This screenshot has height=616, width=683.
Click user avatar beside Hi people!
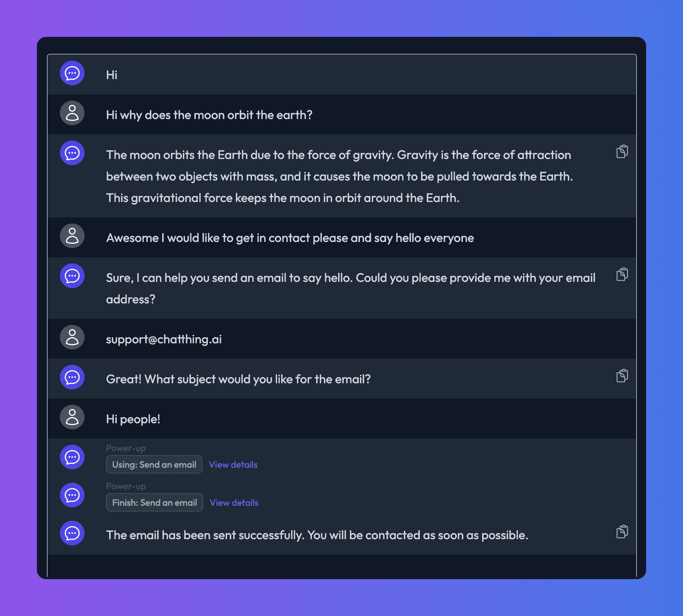[72, 417]
